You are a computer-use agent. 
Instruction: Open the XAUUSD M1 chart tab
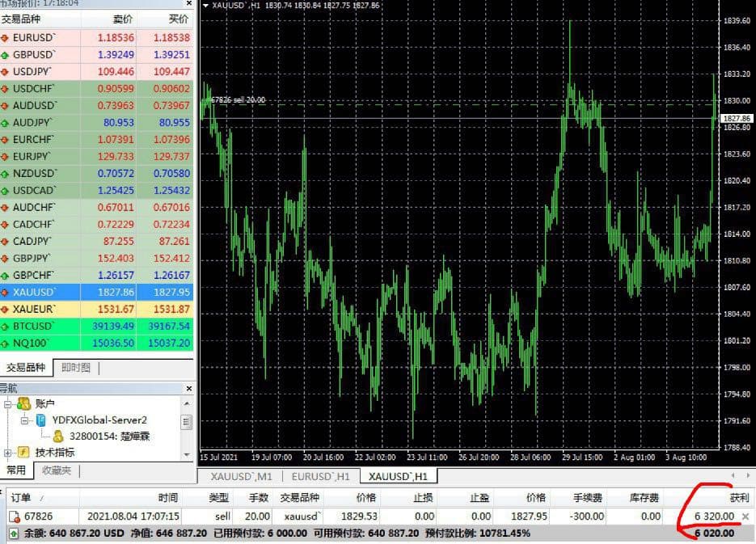241,476
